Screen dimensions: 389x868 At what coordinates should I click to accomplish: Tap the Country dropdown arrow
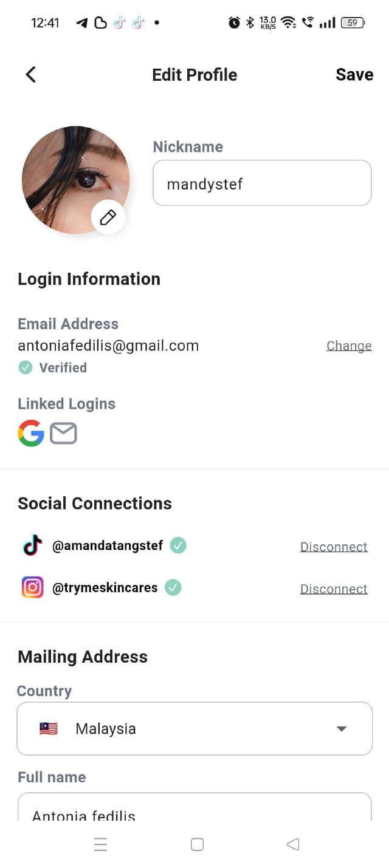coord(342,728)
